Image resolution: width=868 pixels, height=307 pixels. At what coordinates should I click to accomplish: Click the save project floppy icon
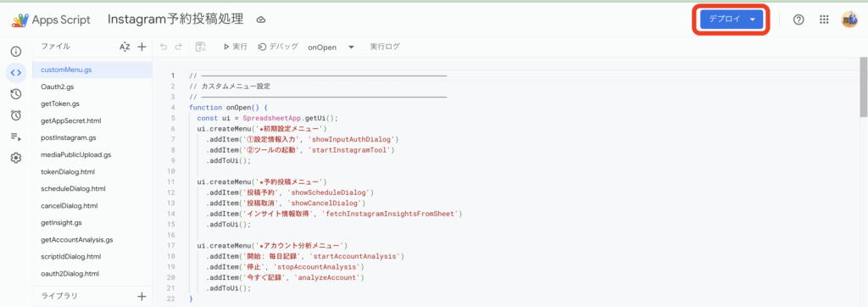[201, 47]
